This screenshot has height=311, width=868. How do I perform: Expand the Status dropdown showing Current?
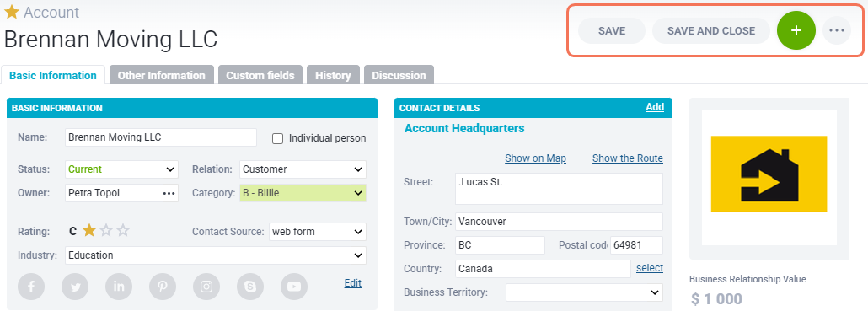pos(122,169)
